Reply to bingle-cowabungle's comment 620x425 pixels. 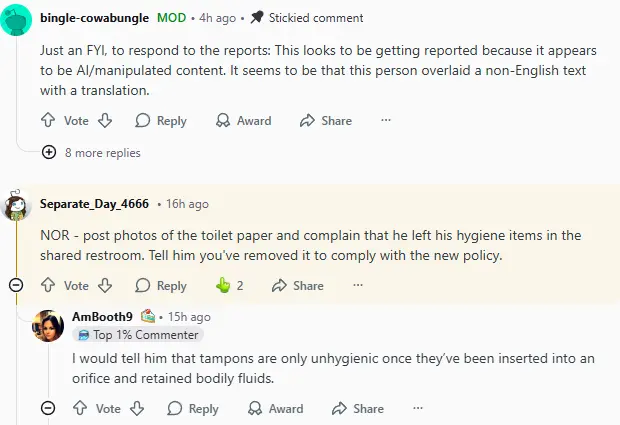(160, 120)
